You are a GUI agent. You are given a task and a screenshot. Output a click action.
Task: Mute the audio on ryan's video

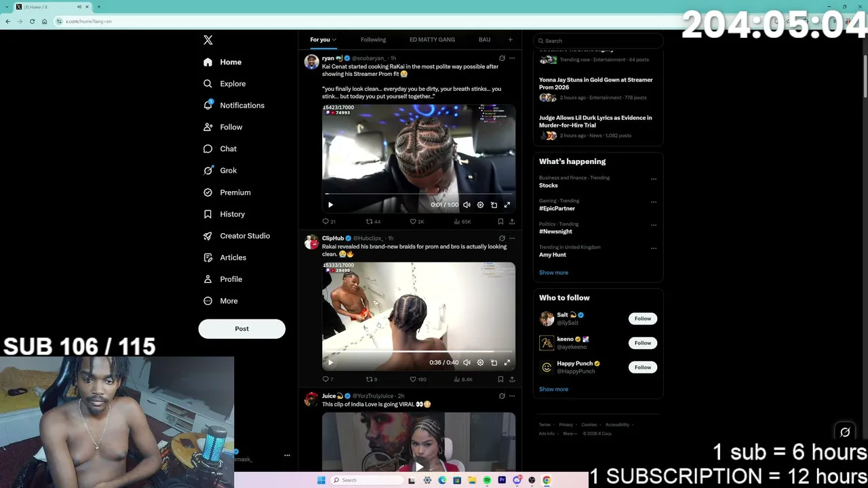(x=467, y=205)
